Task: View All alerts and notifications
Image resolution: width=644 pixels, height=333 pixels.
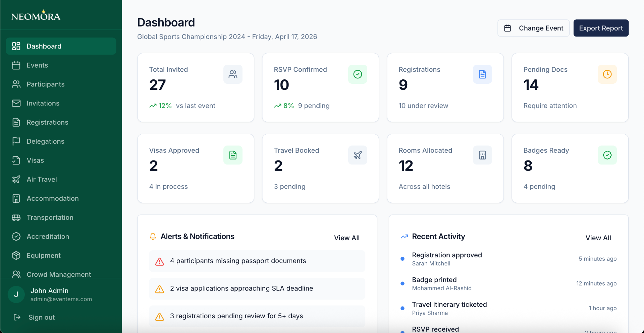Action: pyautogui.click(x=347, y=238)
